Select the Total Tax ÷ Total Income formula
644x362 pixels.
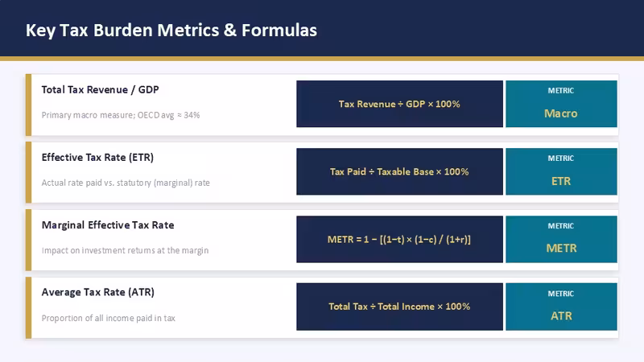tap(399, 306)
